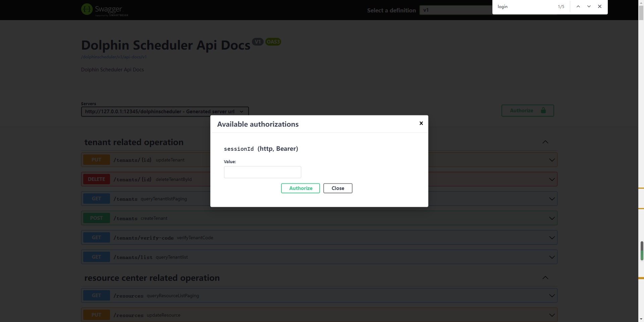Click the Dolphin Scheduler Api Docs title
Image resolution: width=644 pixels, height=322 pixels.
[166, 45]
